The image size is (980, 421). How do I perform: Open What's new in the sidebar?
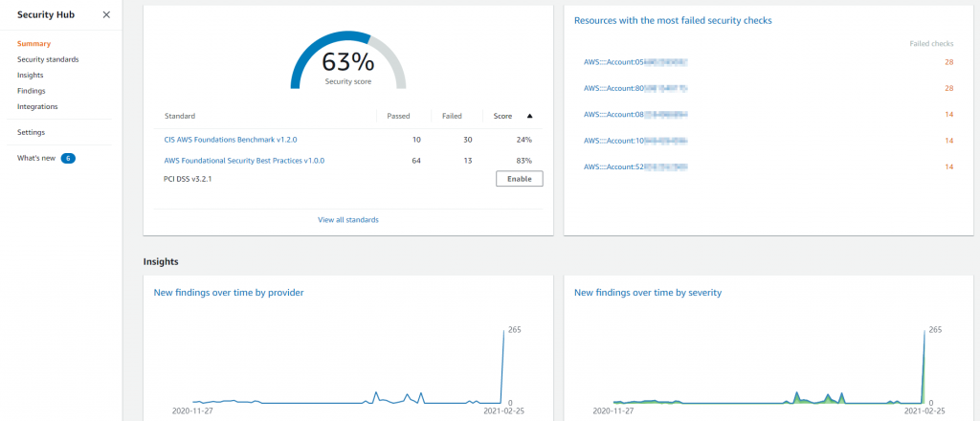click(x=36, y=159)
